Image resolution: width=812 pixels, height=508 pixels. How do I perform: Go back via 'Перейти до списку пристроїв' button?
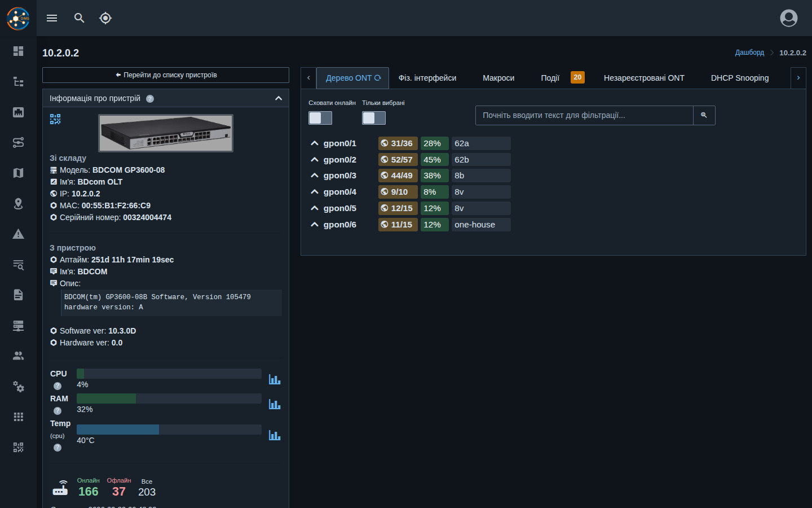tap(166, 75)
